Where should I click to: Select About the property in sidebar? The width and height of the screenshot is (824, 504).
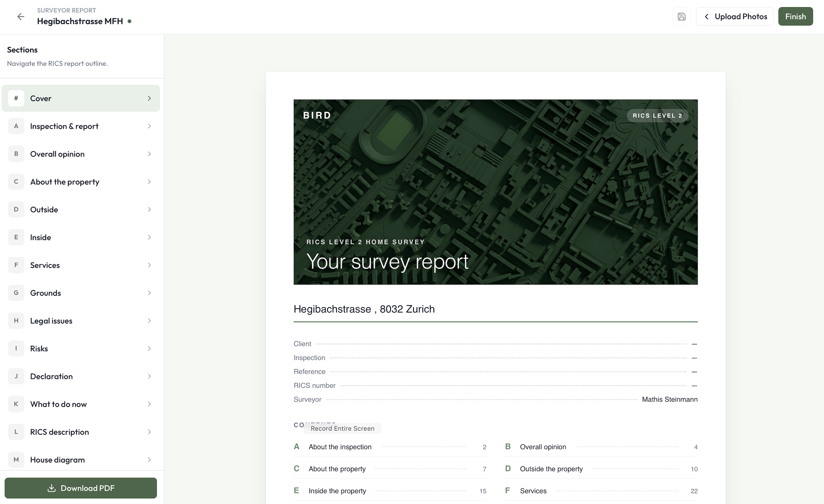[81, 182]
